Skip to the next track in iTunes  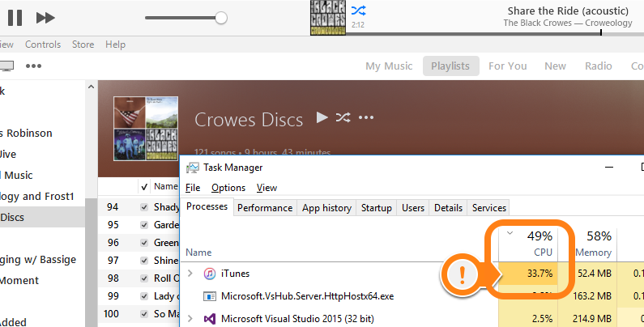pyautogui.click(x=45, y=18)
